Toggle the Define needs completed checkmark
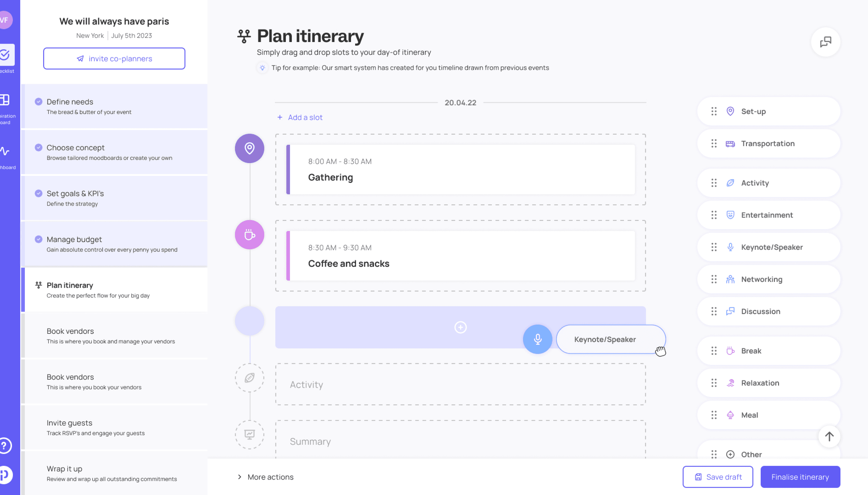The image size is (868, 495). (x=38, y=102)
